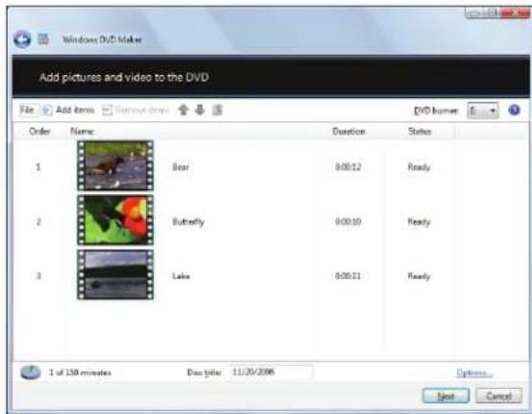Move item down with down arrow
Image resolution: width=532 pixels, height=414 pixels.
[200, 110]
